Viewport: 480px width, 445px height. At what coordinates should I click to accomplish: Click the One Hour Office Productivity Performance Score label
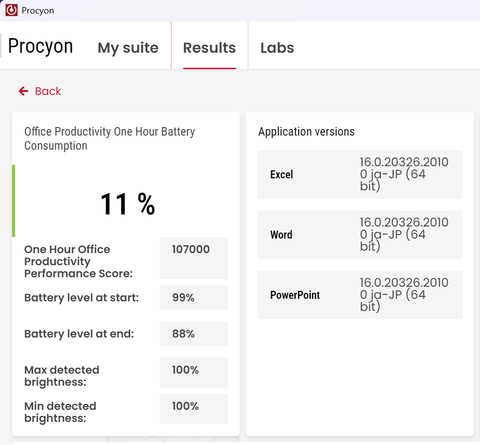tap(78, 261)
